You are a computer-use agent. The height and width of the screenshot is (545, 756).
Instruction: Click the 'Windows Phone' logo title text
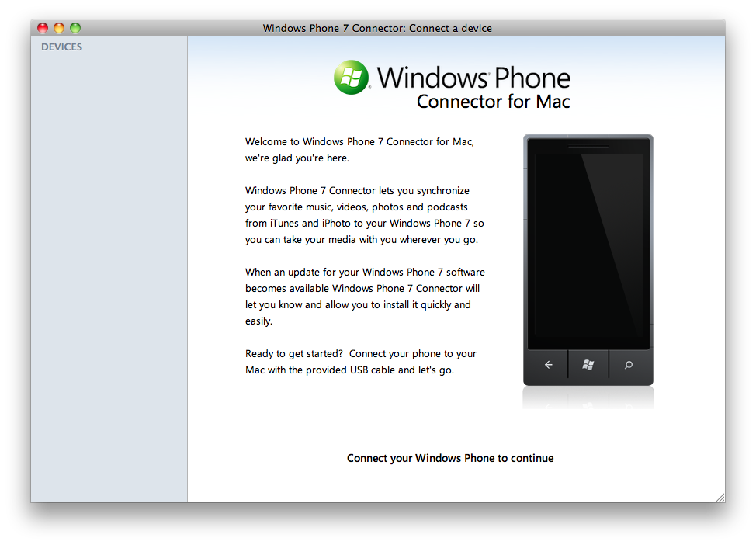[x=473, y=78]
